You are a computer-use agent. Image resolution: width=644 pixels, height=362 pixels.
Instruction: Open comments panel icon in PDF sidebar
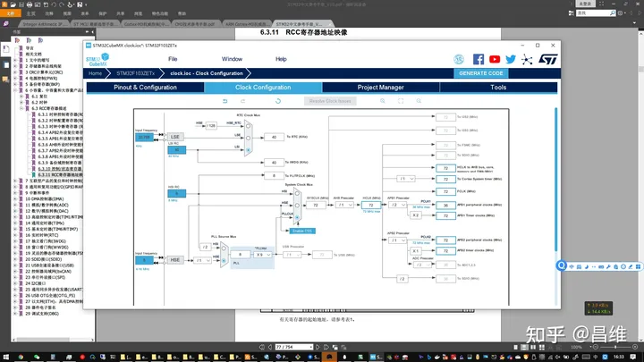point(5,80)
